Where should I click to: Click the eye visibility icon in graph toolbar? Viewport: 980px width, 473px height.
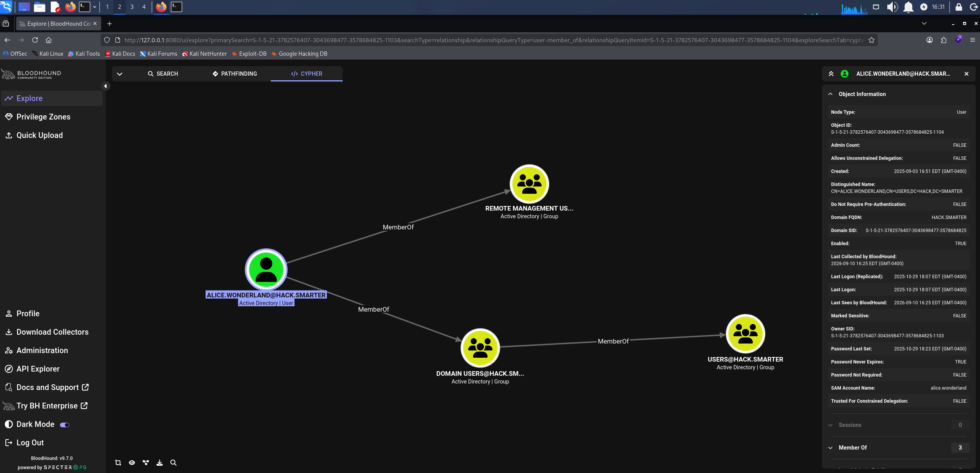(132, 463)
